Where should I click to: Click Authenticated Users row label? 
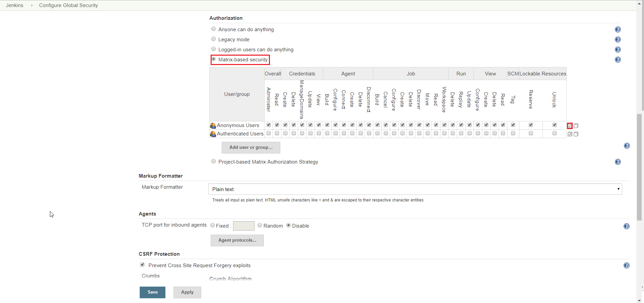tap(240, 134)
